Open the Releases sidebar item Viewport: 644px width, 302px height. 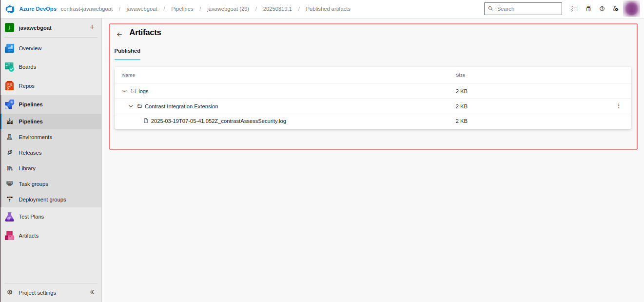point(30,153)
